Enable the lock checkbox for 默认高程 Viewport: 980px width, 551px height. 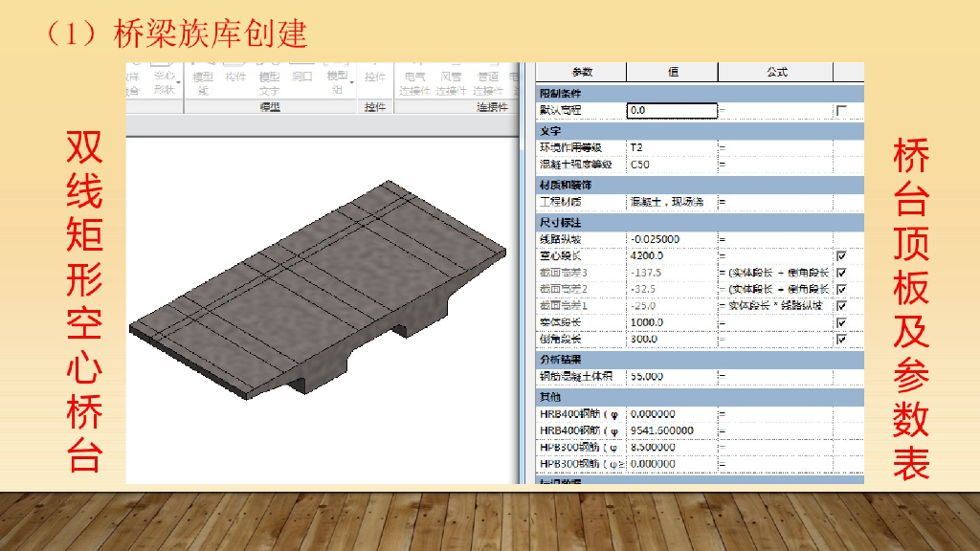click(841, 111)
